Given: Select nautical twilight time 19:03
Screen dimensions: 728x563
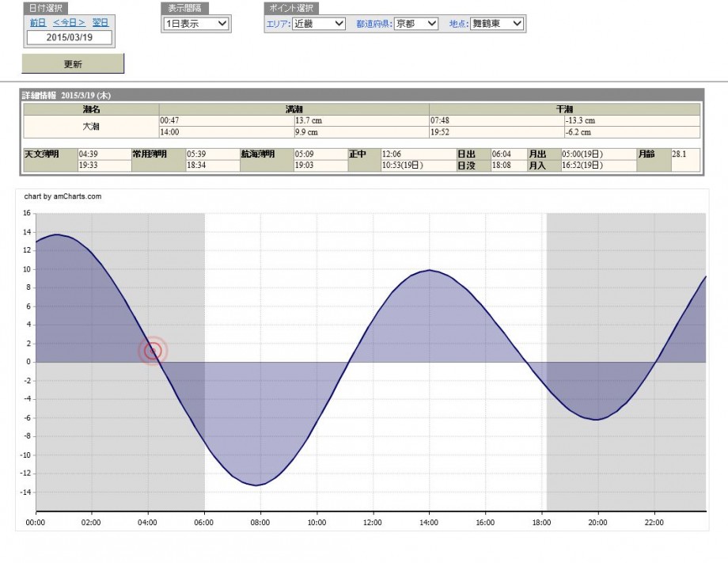Looking at the screenshot, I should coord(320,165).
